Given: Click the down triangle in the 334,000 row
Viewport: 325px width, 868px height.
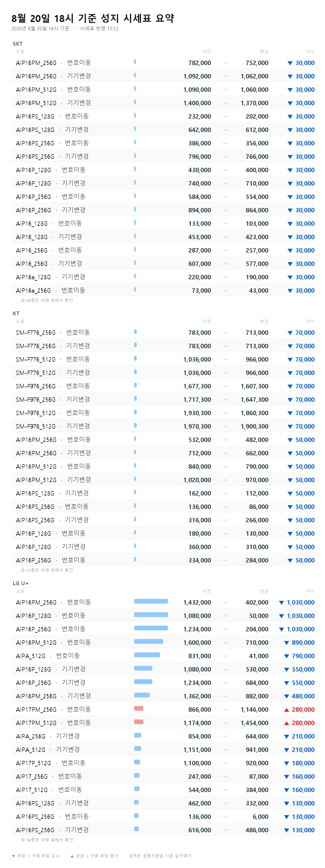Looking at the screenshot, I should tap(290, 561).
